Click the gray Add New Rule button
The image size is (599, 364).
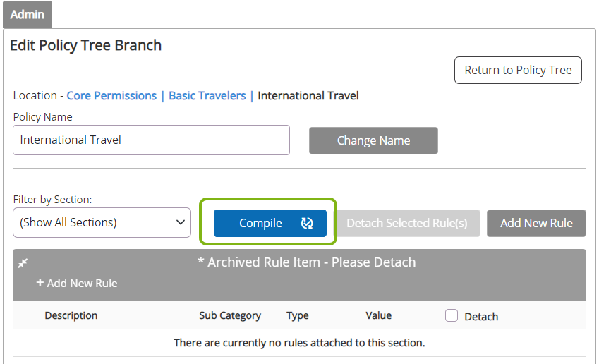(x=536, y=223)
